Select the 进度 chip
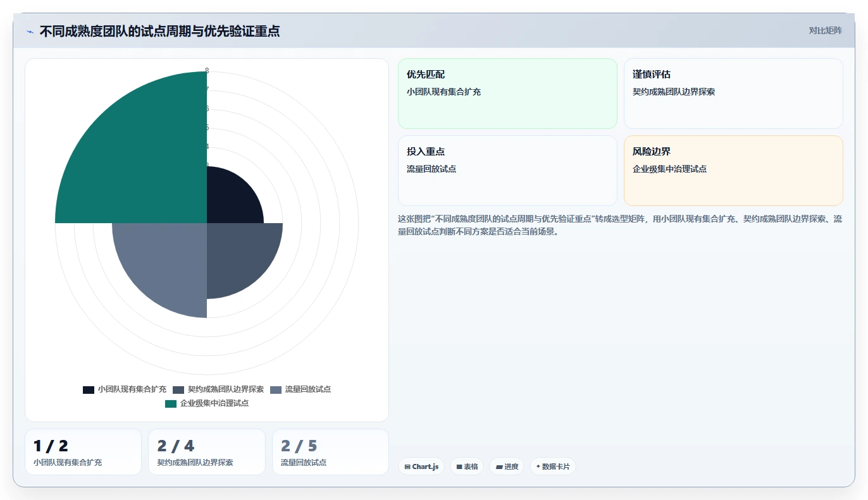 507,466
